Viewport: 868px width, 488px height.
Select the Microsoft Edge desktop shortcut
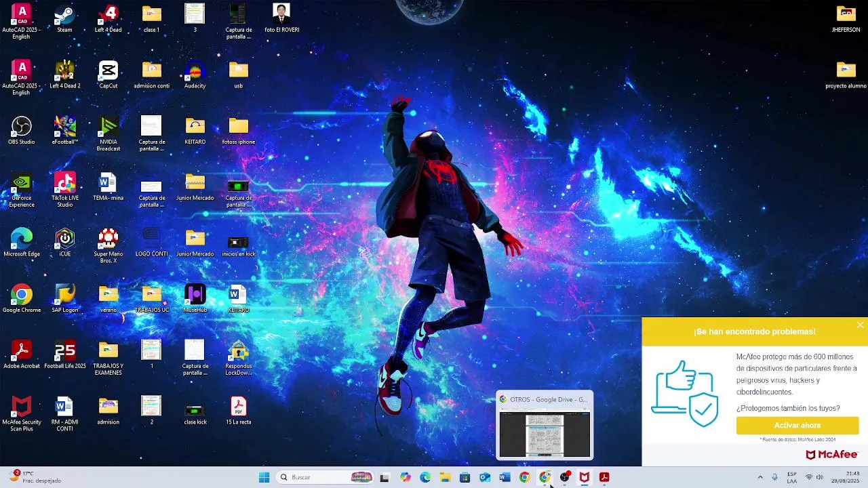(21, 243)
